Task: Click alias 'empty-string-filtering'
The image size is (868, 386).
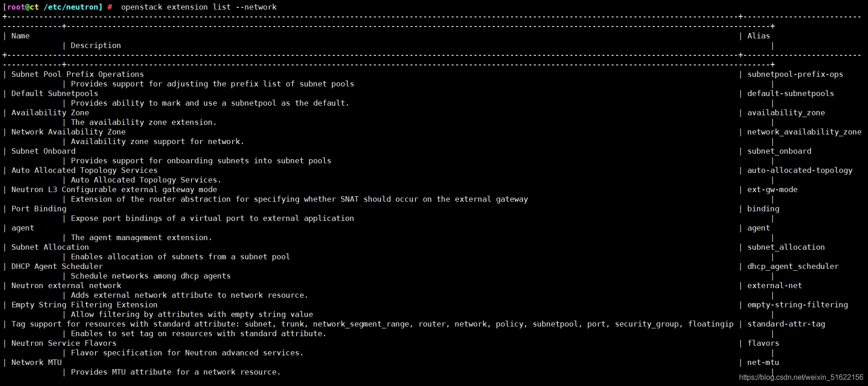Action: pyautogui.click(x=798, y=305)
